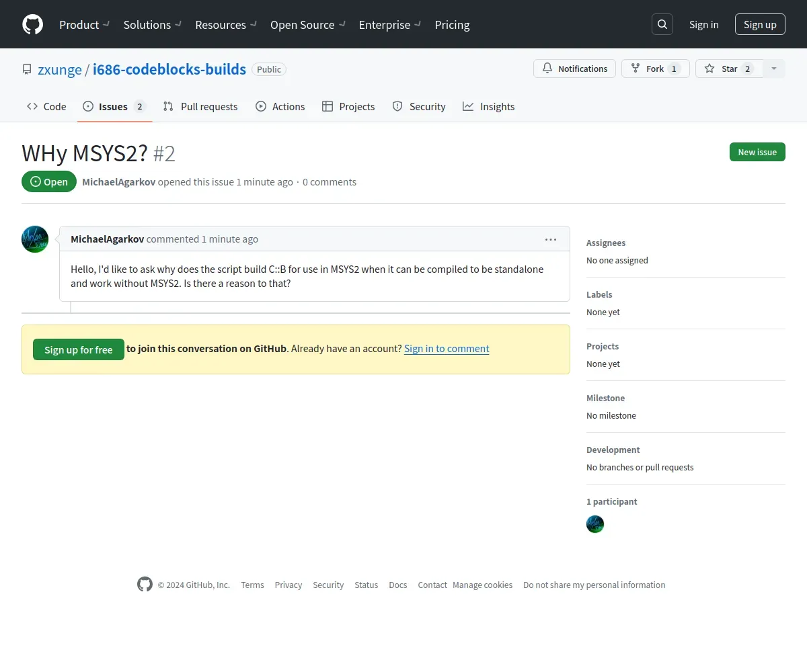Click the Projects table icon
The width and height of the screenshot is (807, 672).
pos(328,106)
